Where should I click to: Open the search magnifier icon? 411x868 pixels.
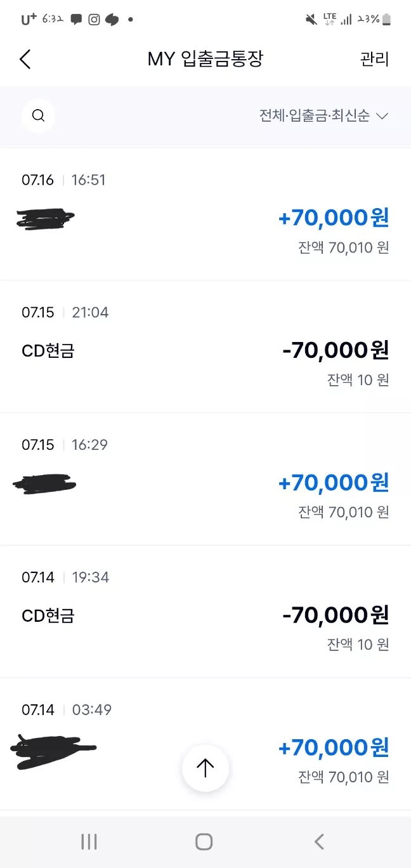pyautogui.click(x=38, y=115)
